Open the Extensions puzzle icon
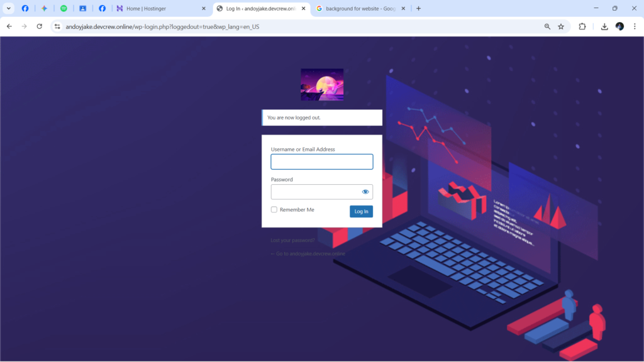644x362 pixels. coord(582,26)
